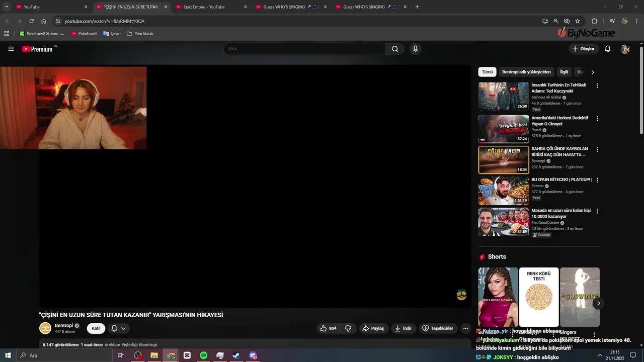
Task: Open the Windows notification center icon
Action: (x=633, y=355)
